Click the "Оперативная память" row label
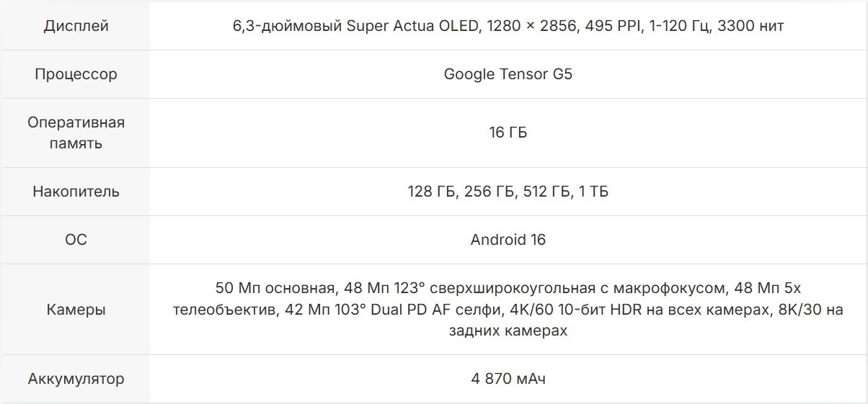Viewport: 868px width, 404px height. tap(76, 133)
